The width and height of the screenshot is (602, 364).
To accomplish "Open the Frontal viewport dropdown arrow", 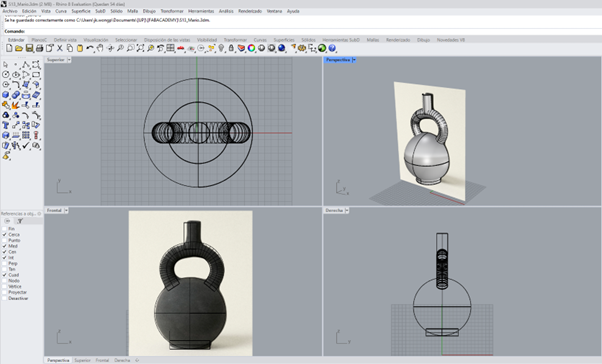I will [x=66, y=210].
